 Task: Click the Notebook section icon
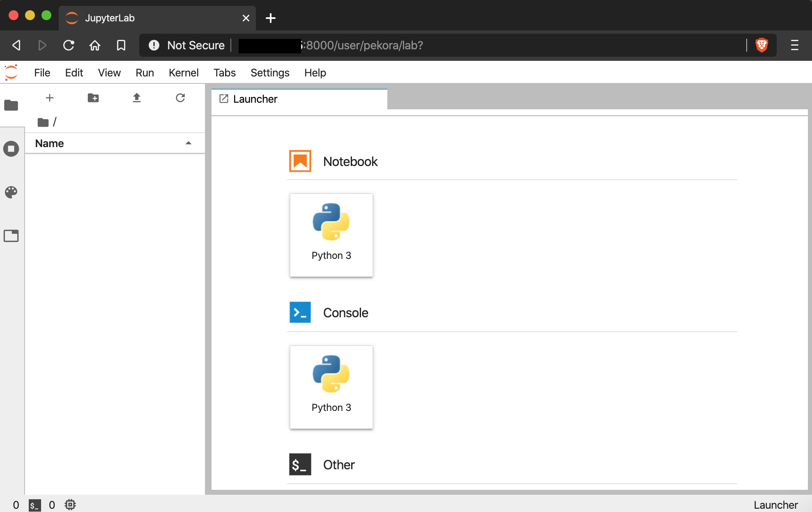[x=300, y=161]
